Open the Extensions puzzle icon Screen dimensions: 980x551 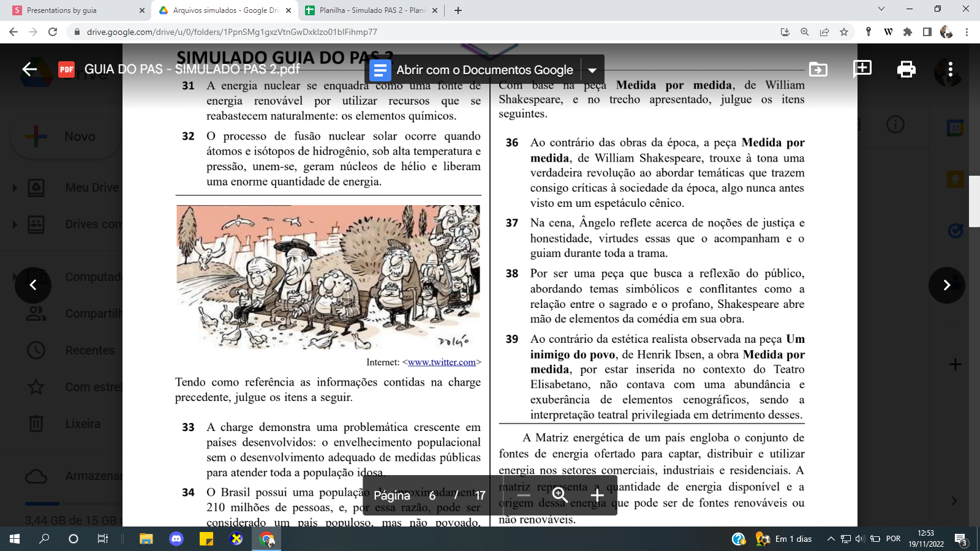click(x=908, y=32)
